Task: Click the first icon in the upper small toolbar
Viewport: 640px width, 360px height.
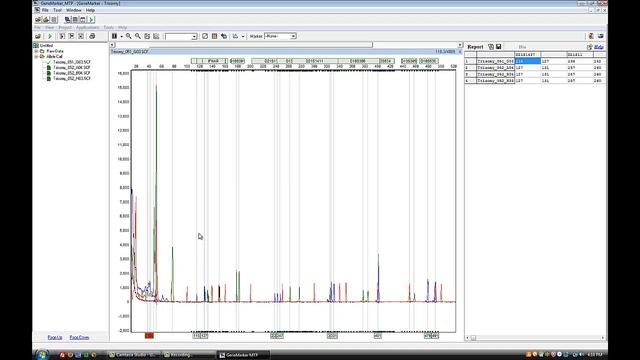Action: click(38, 20)
